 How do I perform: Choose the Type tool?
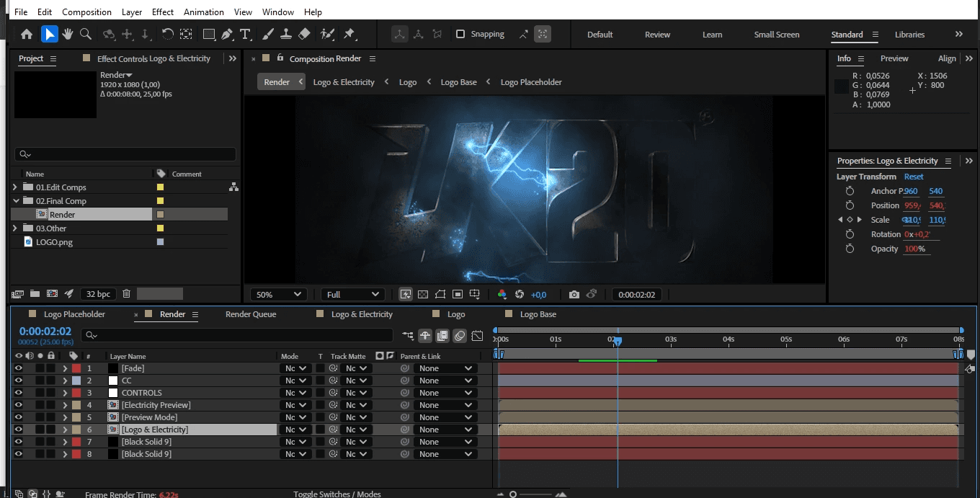[245, 34]
